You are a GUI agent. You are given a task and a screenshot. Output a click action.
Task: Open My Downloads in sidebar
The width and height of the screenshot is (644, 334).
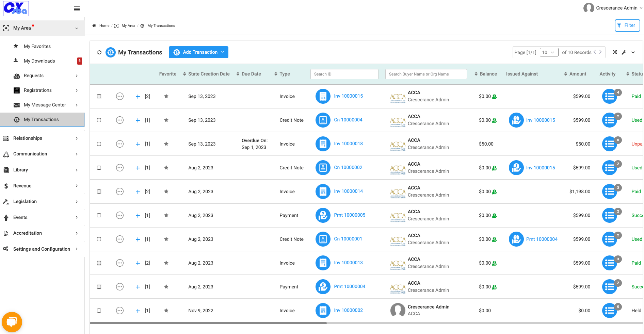(x=39, y=61)
